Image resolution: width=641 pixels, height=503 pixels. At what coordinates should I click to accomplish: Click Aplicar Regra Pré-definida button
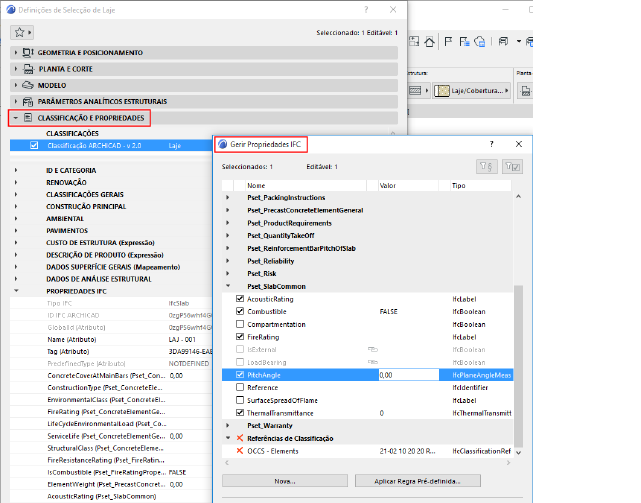[x=417, y=481]
